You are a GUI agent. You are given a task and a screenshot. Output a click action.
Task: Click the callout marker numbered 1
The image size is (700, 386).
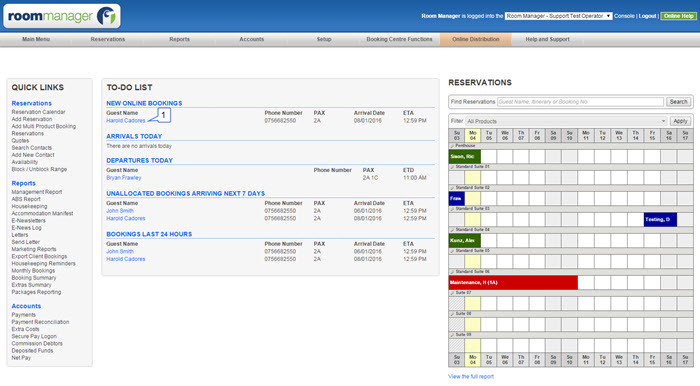pyautogui.click(x=163, y=115)
